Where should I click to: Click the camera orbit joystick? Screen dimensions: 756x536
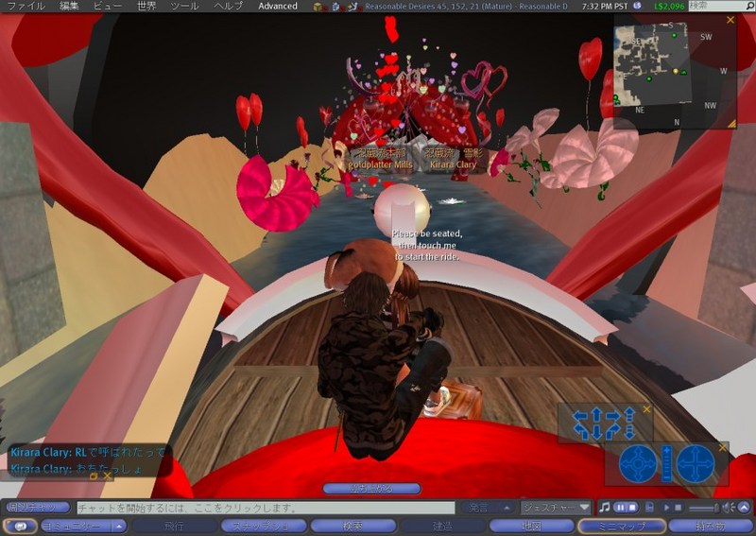[637, 463]
